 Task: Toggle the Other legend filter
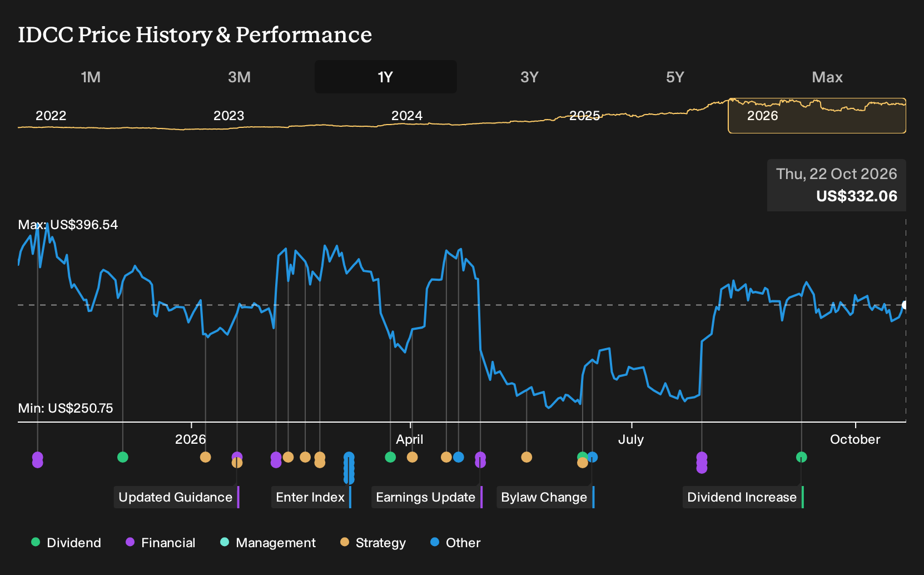455,543
